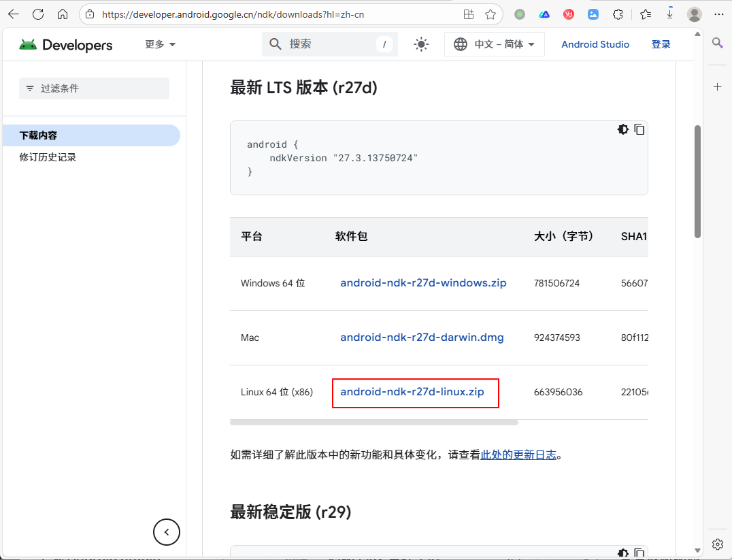Viewport: 732px width, 560px height.
Task: Collapse the left navigation panel
Action: [x=167, y=532]
